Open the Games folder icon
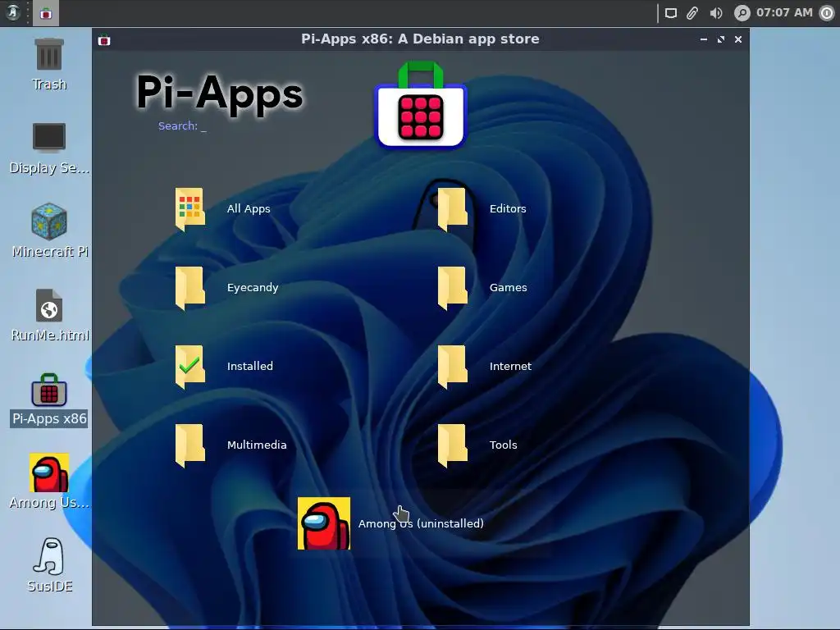Image resolution: width=840 pixels, height=630 pixels. [x=453, y=288]
